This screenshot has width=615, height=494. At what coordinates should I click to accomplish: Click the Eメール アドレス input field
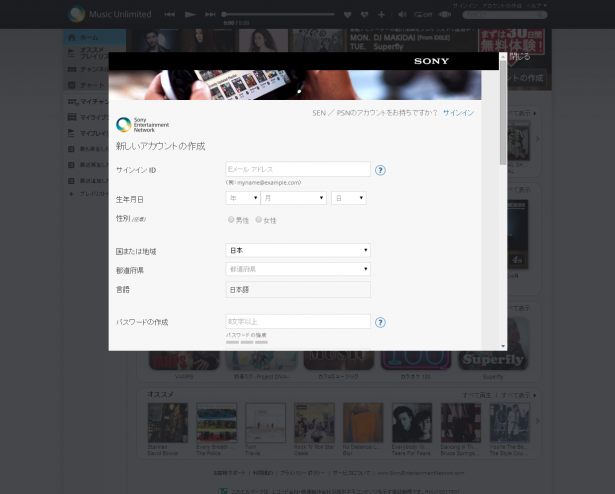point(298,169)
